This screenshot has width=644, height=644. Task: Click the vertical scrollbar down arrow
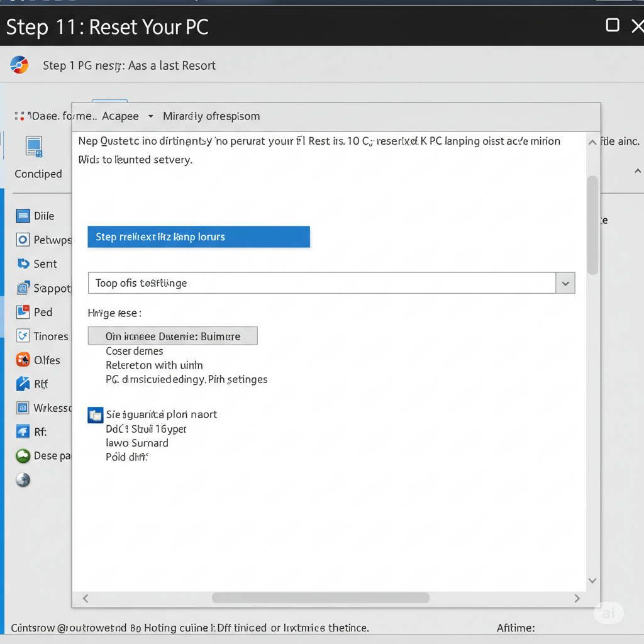pos(592,580)
